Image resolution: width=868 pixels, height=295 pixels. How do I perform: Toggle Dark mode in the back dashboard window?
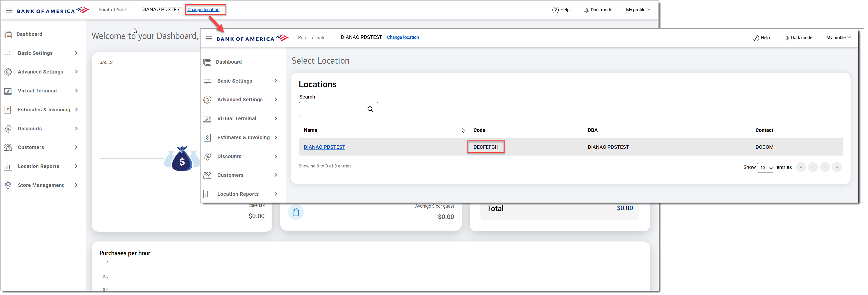click(x=598, y=10)
